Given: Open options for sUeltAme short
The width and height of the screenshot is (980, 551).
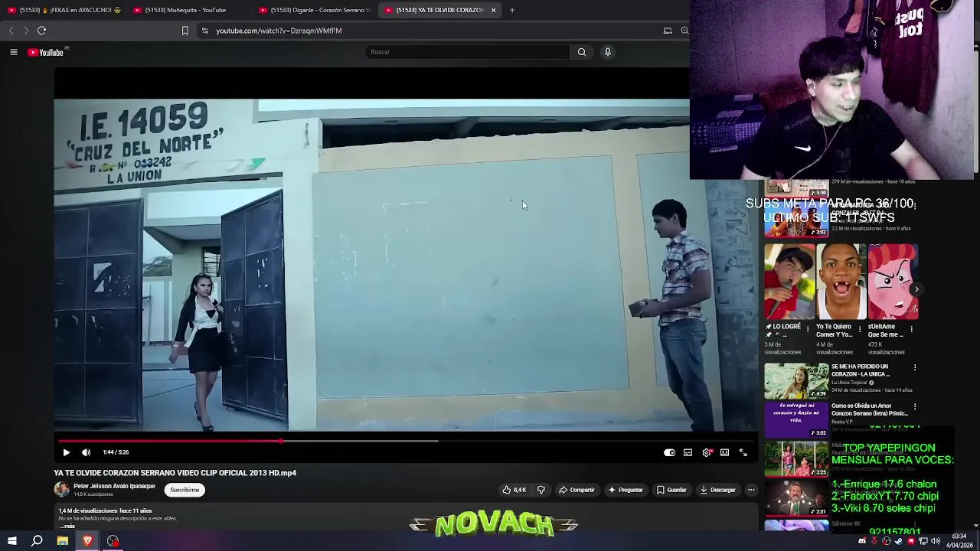Looking at the screenshot, I should pyautogui.click(x=910, y=329).
